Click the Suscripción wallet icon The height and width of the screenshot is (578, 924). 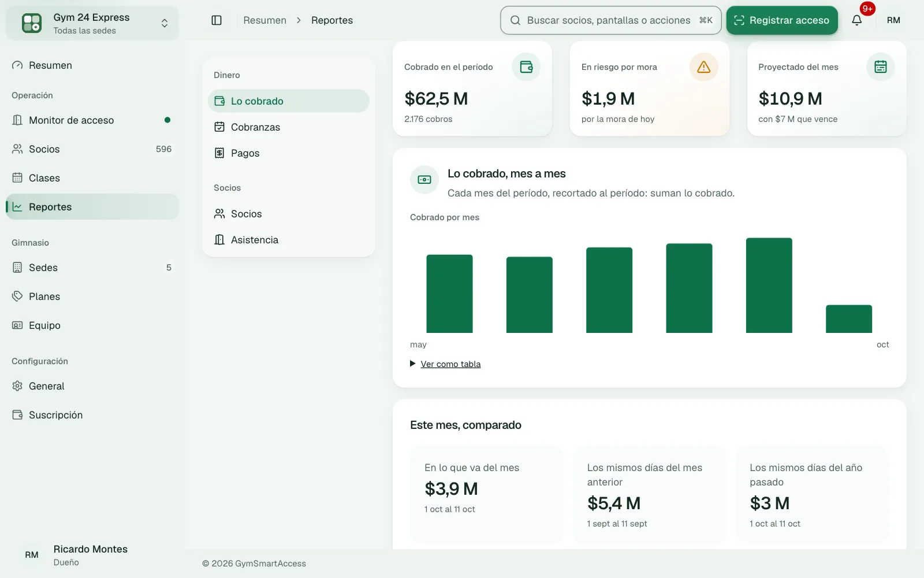coord(17,415)
